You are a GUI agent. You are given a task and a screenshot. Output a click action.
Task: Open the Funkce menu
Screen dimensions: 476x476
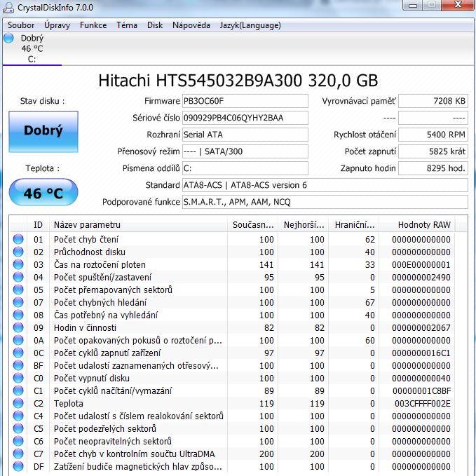point(93,25)
